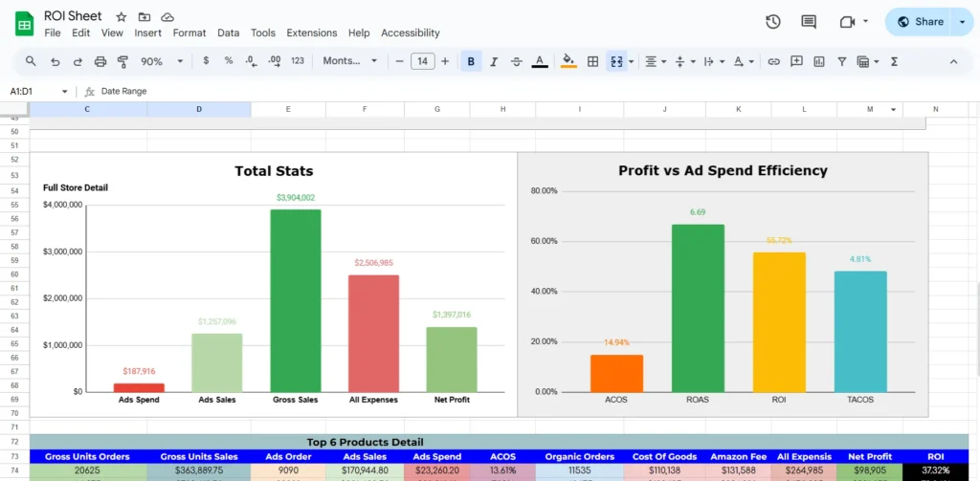The image size is (980, 481).
Task: Toggle strikethrough formatting
Action: 517,61
